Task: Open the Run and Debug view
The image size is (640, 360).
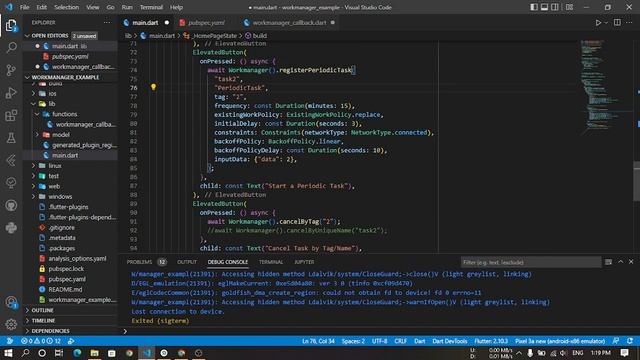Action: point(11,93)
